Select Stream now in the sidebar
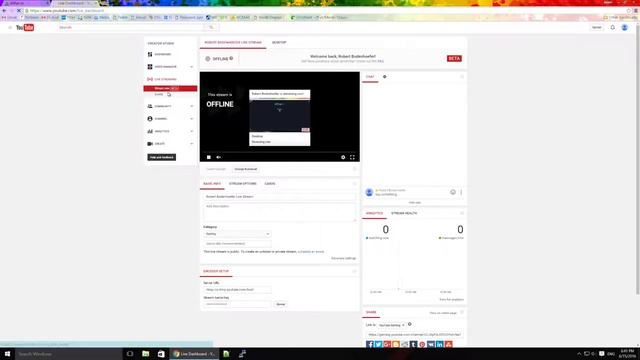Image resolution: width=640 pixels, height=360 pixels. click(170, 88)
